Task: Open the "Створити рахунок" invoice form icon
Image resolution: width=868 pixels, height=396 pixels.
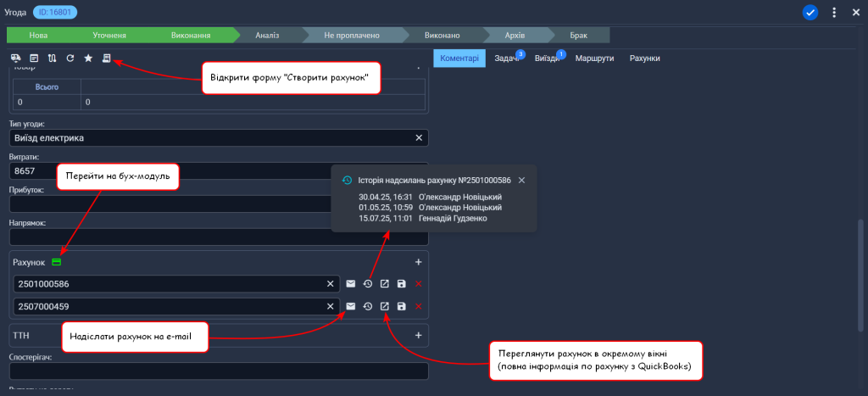Action: point(107,59)
